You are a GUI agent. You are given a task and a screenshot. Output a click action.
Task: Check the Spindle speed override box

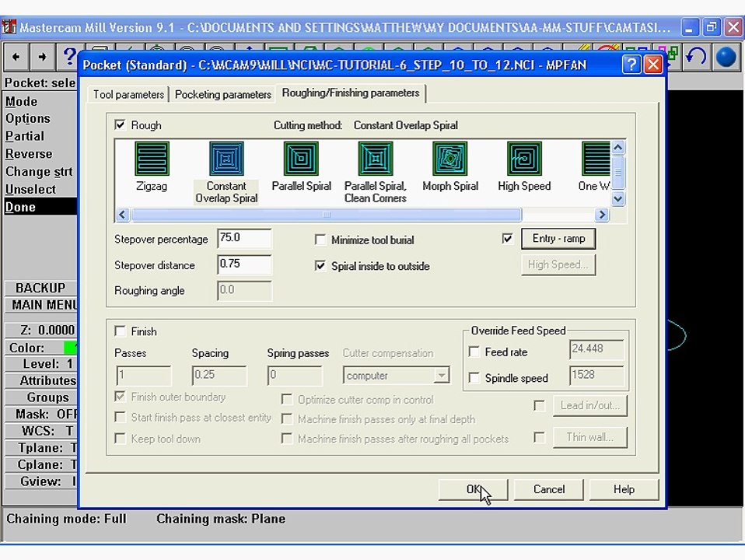click(x=474, y=378)
